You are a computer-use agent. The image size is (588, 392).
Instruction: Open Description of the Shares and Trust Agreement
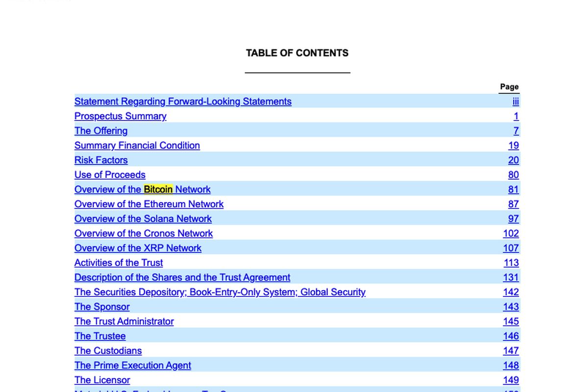182,278
